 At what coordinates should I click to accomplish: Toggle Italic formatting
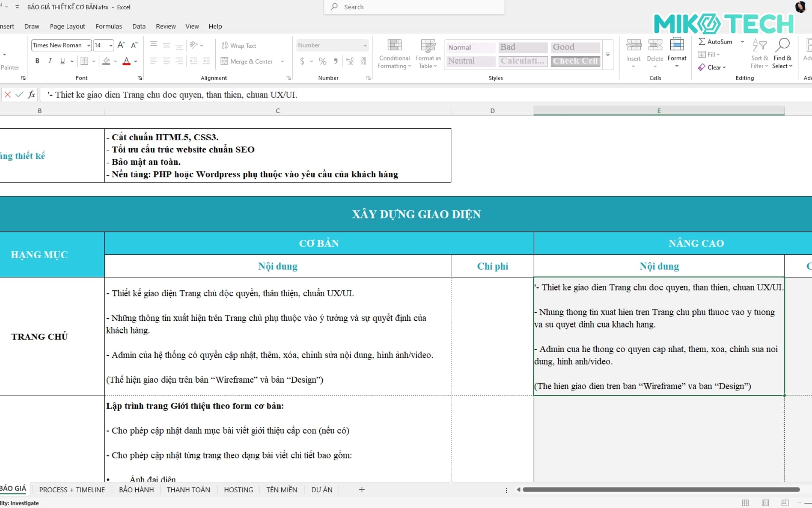[x=50, y=61]
